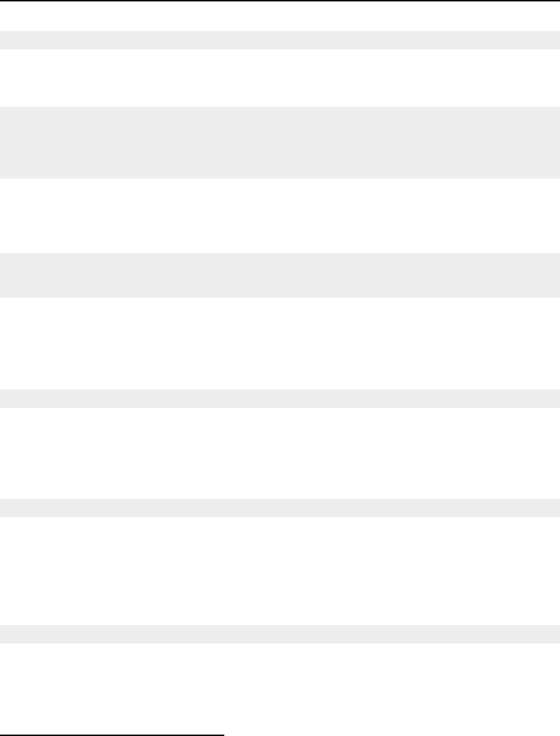The width and height of the screenshot is (560, 736).
Task: Click right end of the short bottom black line
Action: (221, 735)
